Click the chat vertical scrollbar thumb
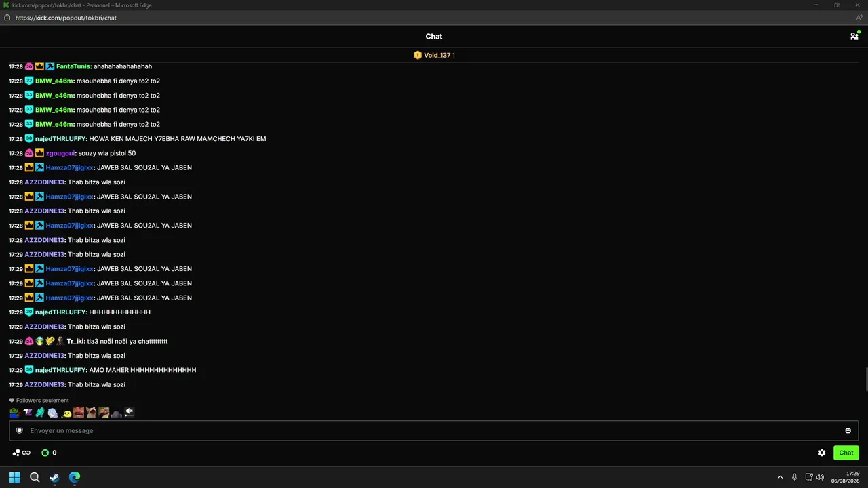Viewport: 868px width, 488px height. coord(865,379)
